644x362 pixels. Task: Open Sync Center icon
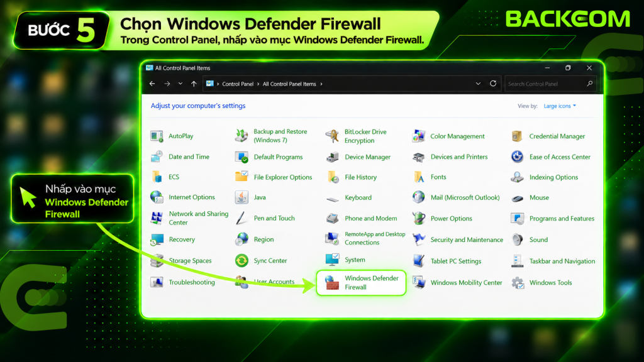(x=241, y=260)
